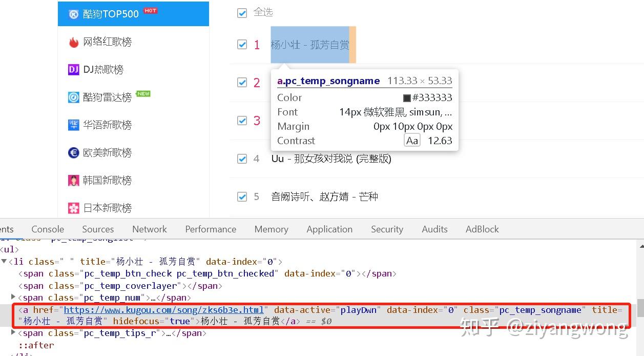Uncheck the checkbox for song 3

coord(242,121)
